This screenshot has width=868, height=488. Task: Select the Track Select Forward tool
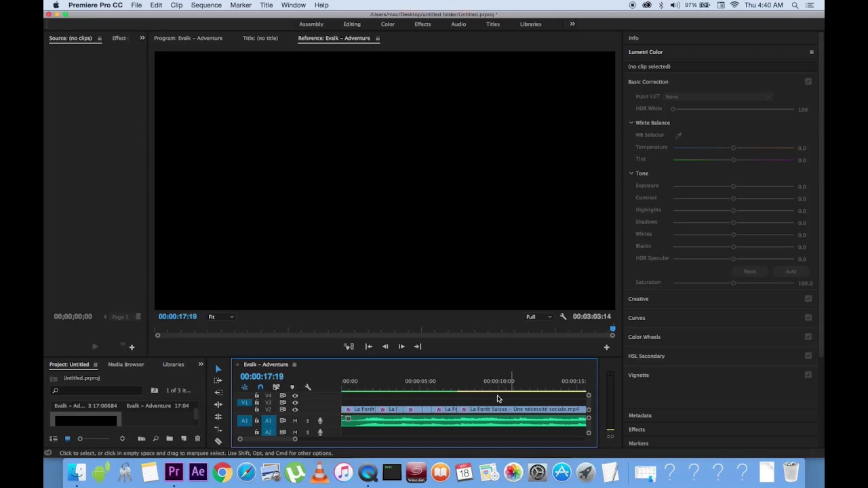tap(218, 381)
